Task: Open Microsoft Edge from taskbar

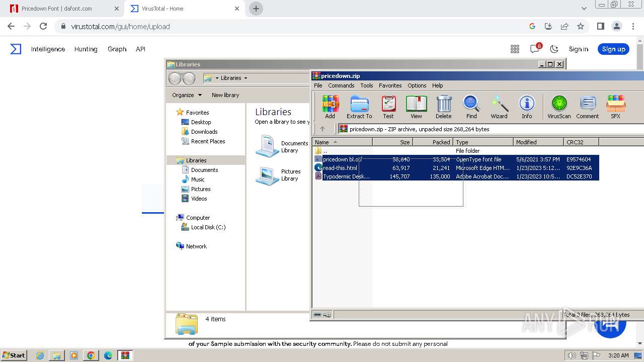Action: (108, 355)
